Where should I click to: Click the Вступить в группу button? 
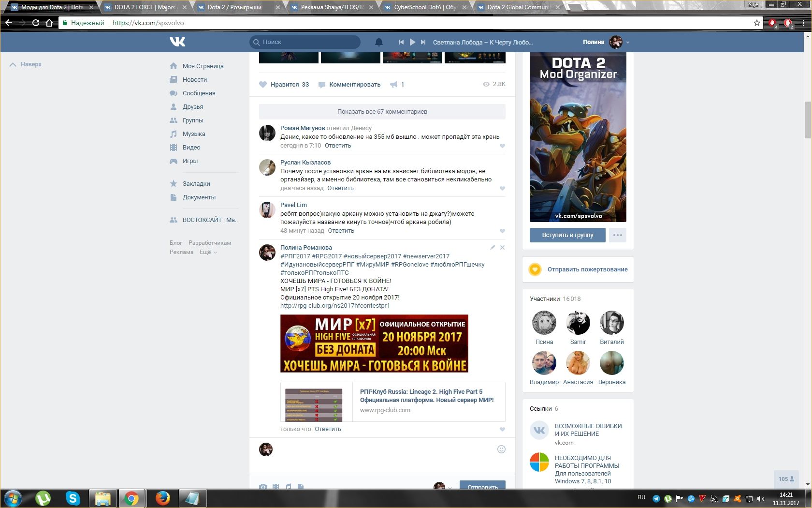point(567,235)
